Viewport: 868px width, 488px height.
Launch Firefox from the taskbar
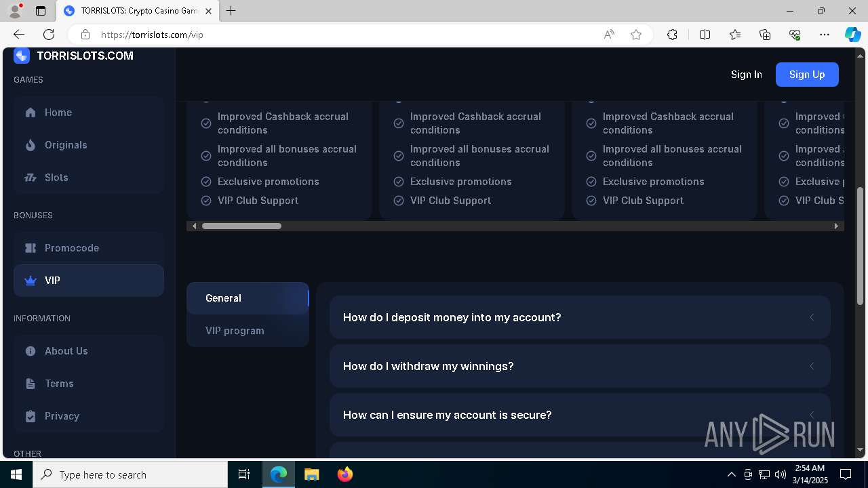pyautogui.click(x=344, y=474)
